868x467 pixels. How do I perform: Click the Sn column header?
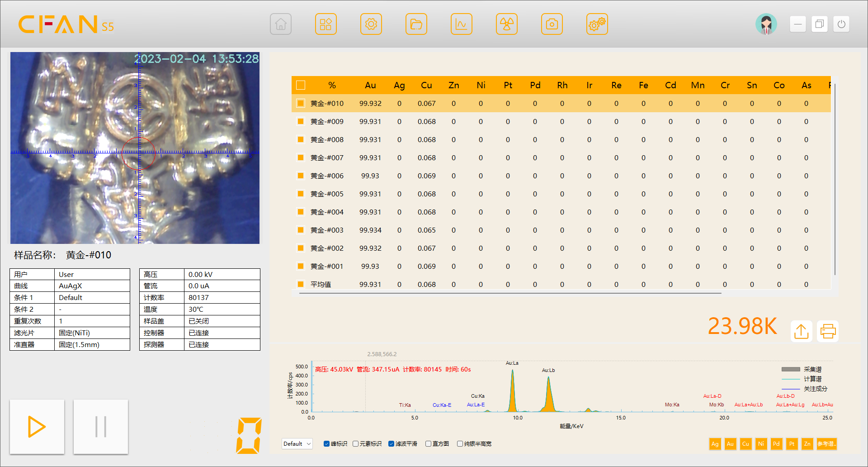(752, 85)
